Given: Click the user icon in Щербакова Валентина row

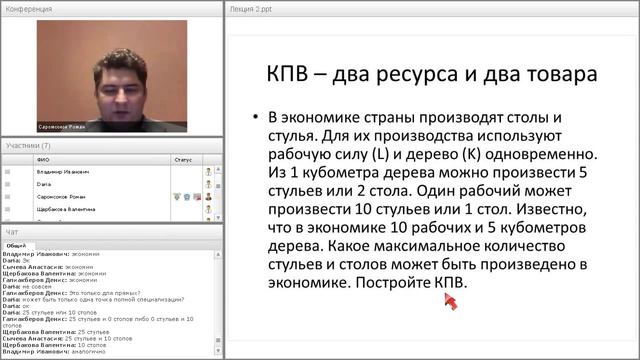Looking at the screenshot, I should (x=208, y=209).
